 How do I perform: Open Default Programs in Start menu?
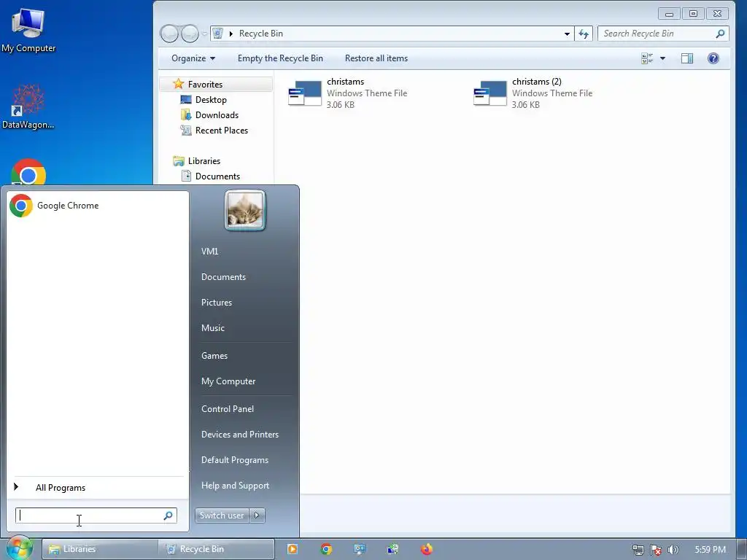235,460
